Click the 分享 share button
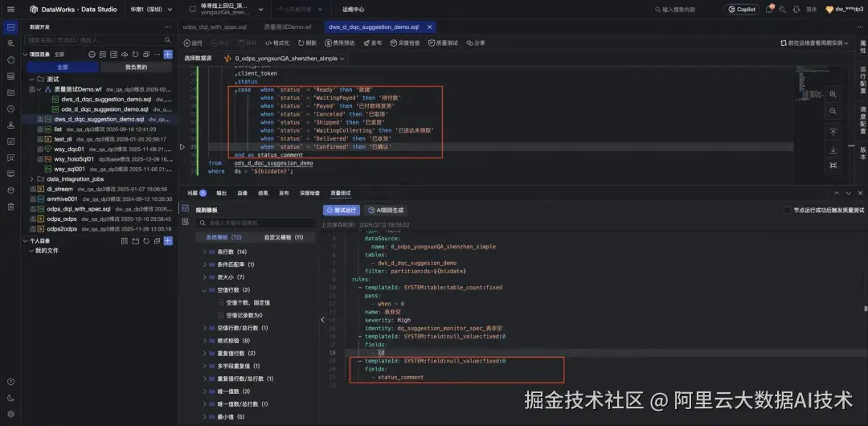 [x=476, y=43]
